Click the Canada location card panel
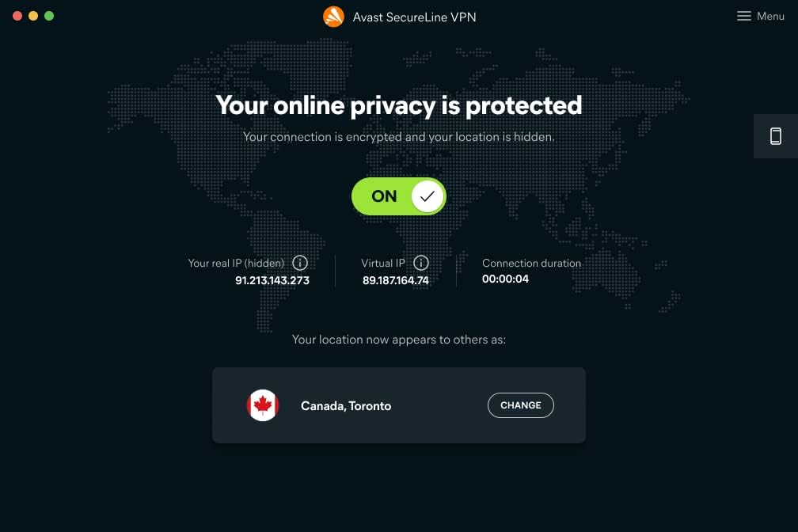Viewport: 798px width, 532px height. point(398,405)
